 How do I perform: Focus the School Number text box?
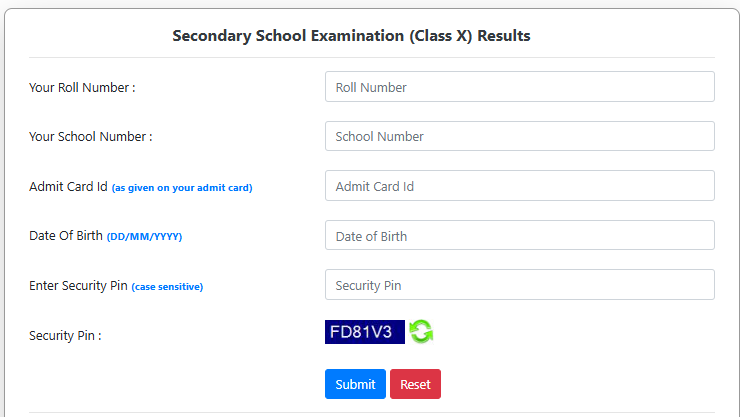[x=519, y=136]
